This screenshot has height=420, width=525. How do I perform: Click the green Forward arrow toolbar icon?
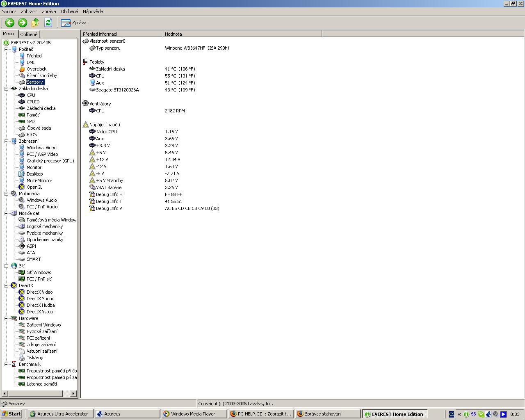click(x=23, y=23)
